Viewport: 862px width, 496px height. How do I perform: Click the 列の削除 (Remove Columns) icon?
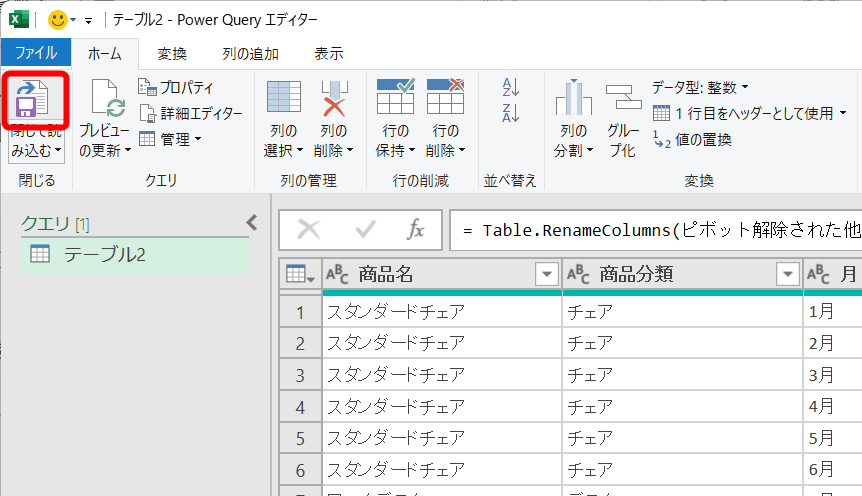coord(334,98)
